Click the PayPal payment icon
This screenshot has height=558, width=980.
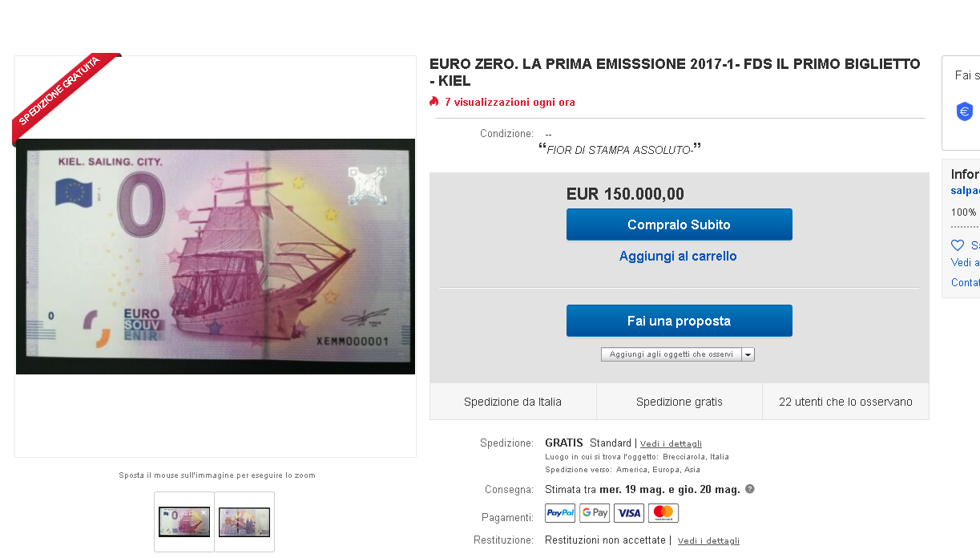click(560, 513)
